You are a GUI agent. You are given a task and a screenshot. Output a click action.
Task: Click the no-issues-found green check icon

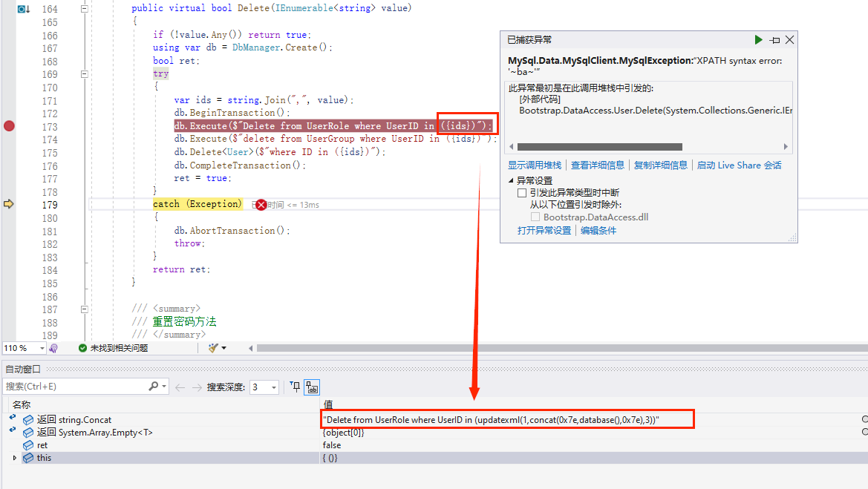coord(82,348)
